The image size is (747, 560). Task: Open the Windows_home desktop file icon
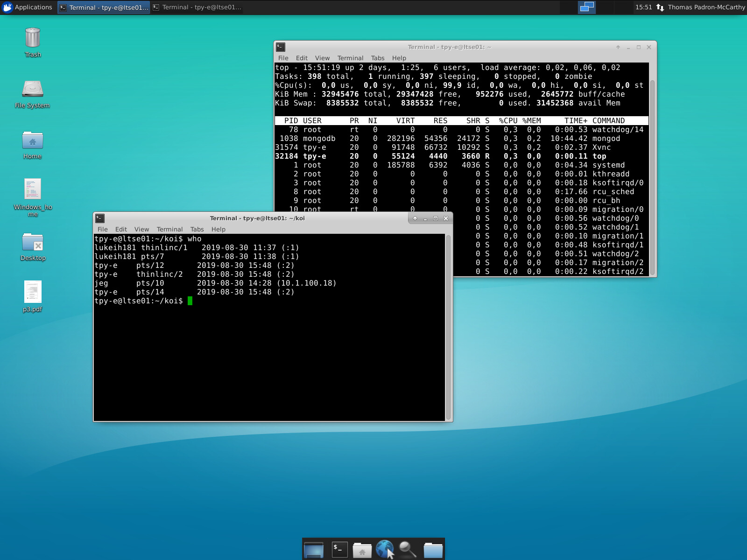point(33,189)
